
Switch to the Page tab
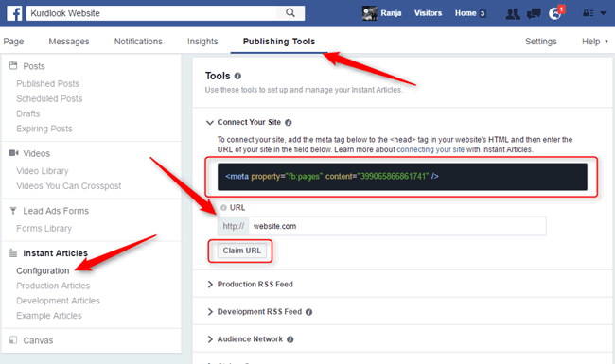click(14, 42)
